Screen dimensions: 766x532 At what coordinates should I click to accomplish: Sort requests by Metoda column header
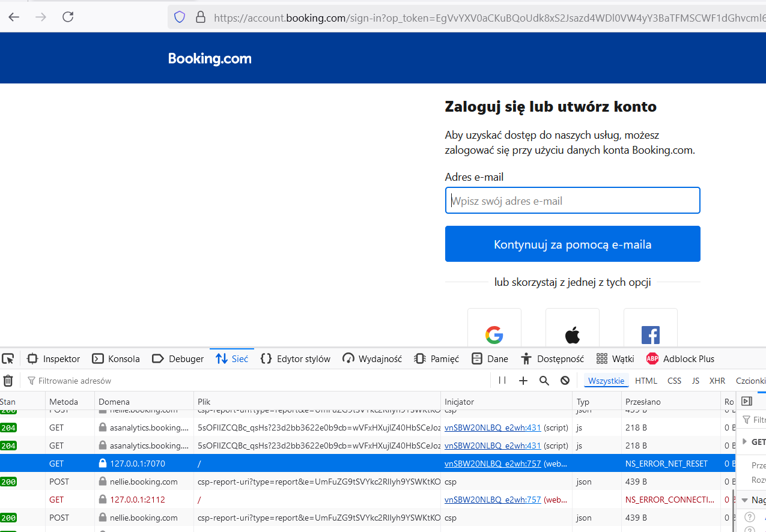(70, 402)
